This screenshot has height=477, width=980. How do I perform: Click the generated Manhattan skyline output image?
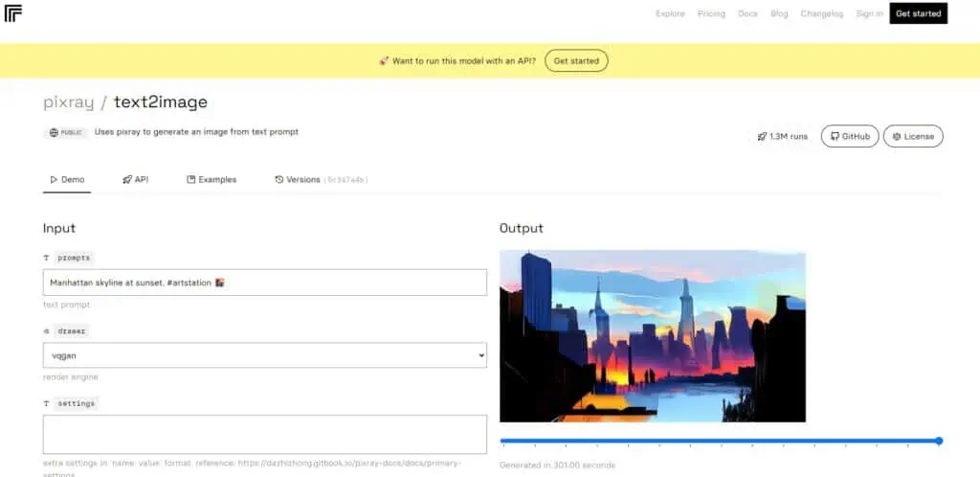tap(653, 336)
